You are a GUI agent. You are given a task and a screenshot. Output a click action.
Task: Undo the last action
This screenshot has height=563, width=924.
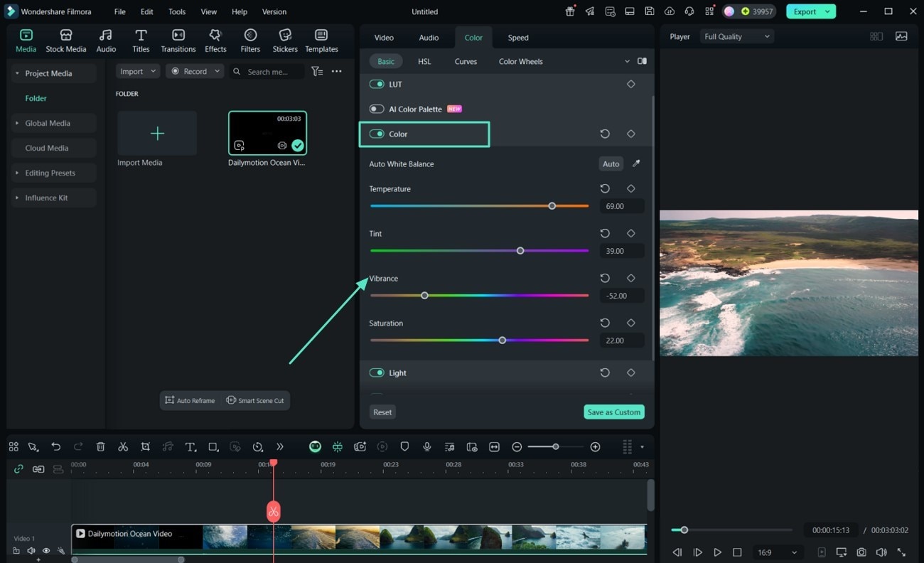56,446
